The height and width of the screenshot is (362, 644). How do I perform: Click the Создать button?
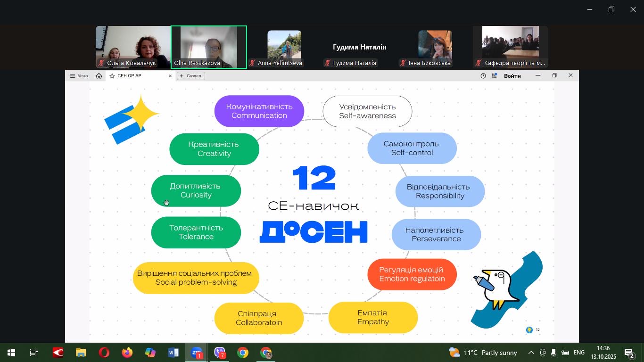(x=191, y=76)
